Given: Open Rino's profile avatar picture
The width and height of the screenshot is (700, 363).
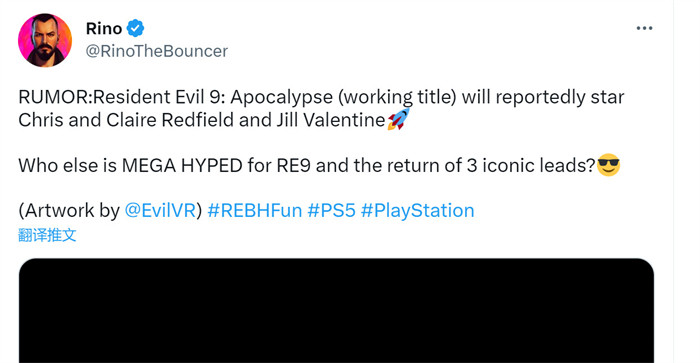Looking at the screenshot, I should (45, 40).
